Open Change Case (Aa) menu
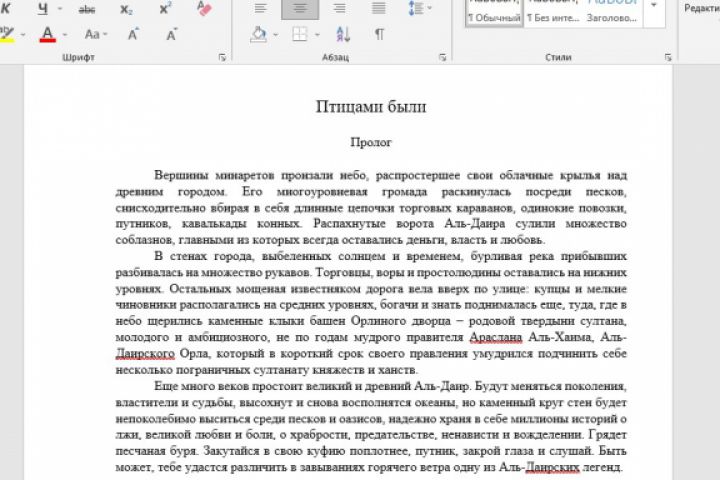The width and height of the screenshot is (720, 480). (96, 34)
